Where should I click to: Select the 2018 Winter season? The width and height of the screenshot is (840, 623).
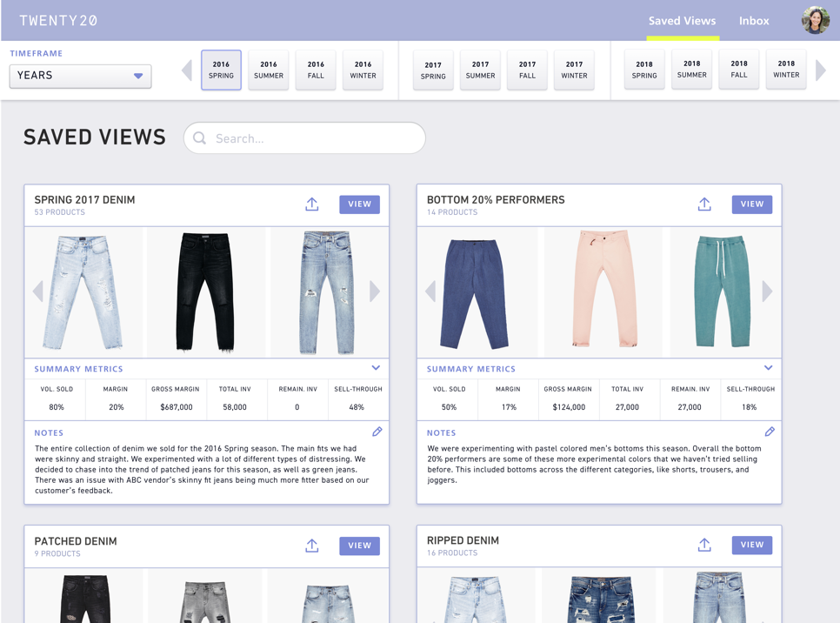click(786, 70)
